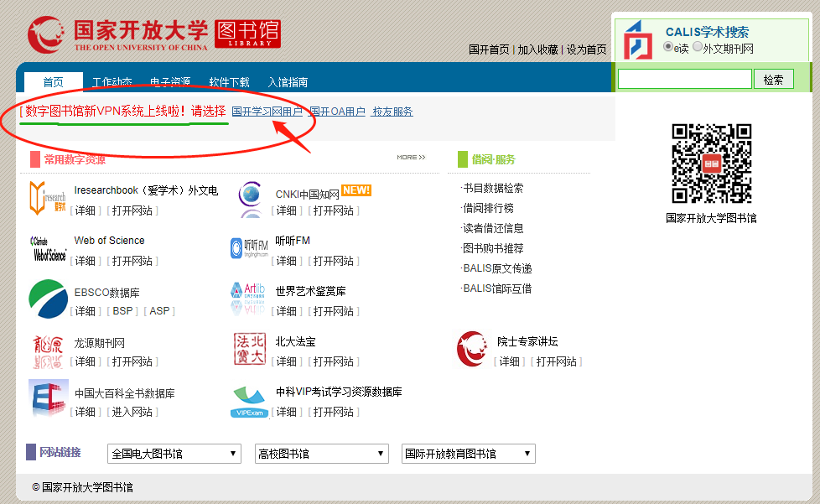Focus the CALIS search input field
Image resolution: width=820 pixels, height=504 pixels.
click(x=684, y=80)
